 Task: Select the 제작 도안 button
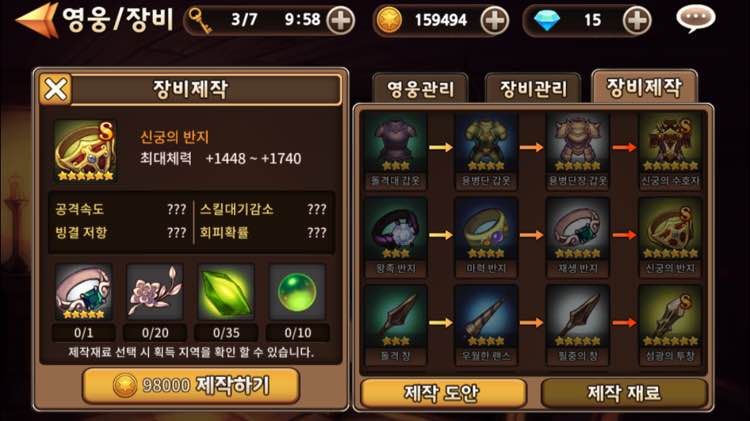(x=443, y=393)
